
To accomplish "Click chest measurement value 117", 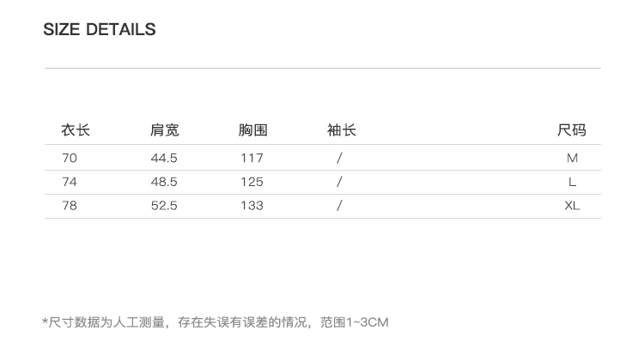I will tap(252, 158).
